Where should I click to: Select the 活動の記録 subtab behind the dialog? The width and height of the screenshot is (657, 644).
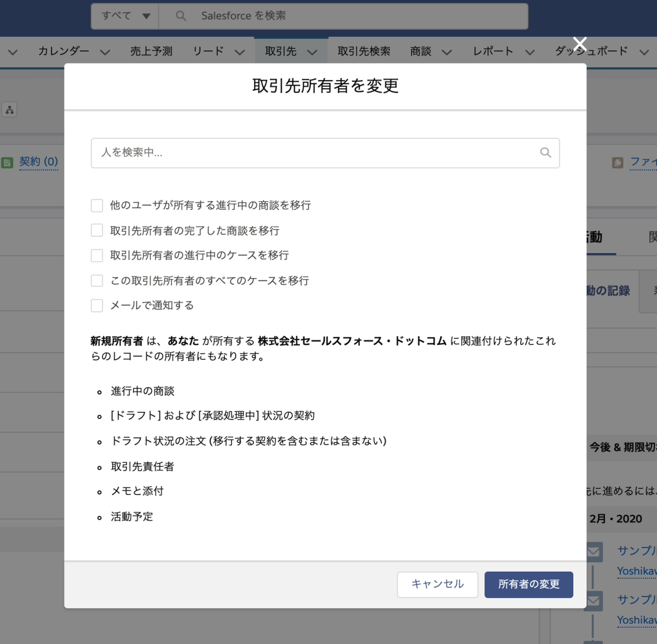[x=608, y=291]
